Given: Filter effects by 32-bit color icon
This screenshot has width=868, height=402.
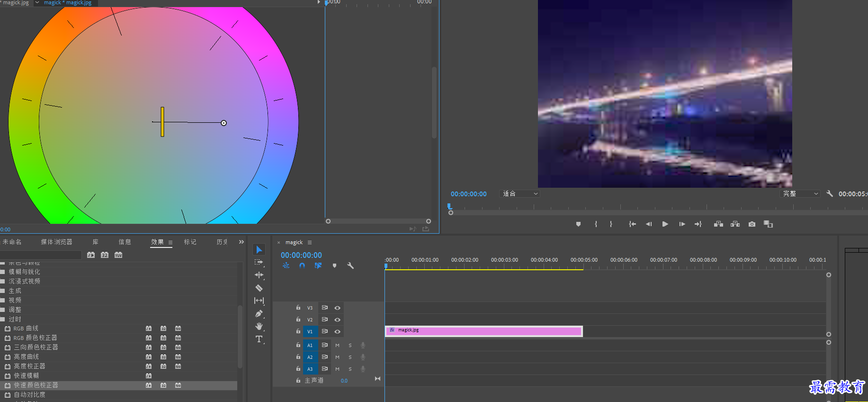Looking at the screenshot, I should coord(105,255).
